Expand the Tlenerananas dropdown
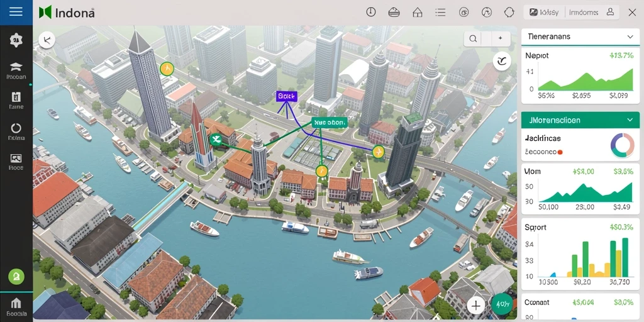 point(630,36)
